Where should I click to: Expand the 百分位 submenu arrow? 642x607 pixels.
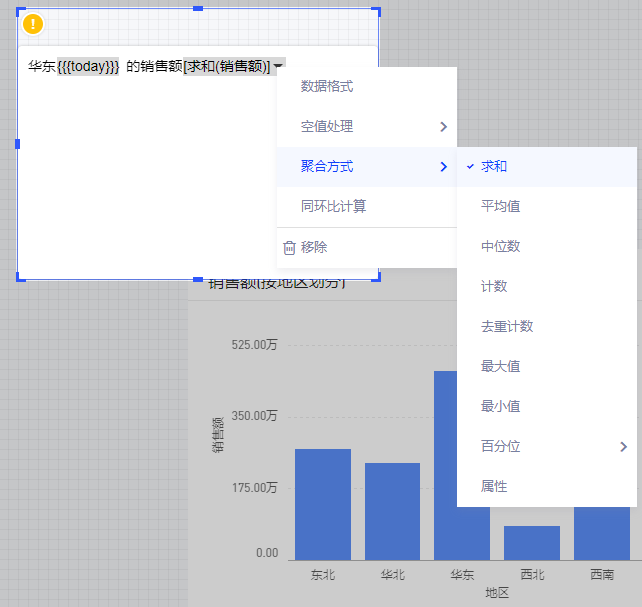[x=623, y=446]
